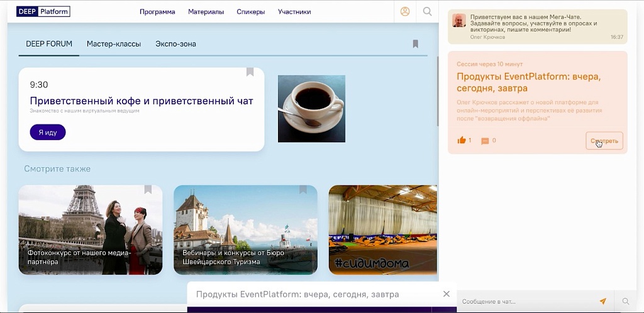This screenshot has width=644, height=313.
Task: Click the Смотреть button
Action: pos(604,141)
